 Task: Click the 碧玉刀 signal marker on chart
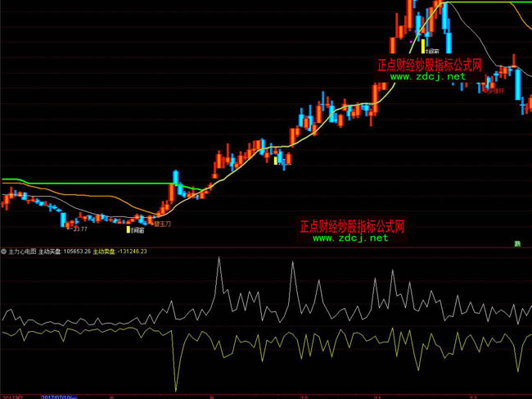(x=162, y=222)
